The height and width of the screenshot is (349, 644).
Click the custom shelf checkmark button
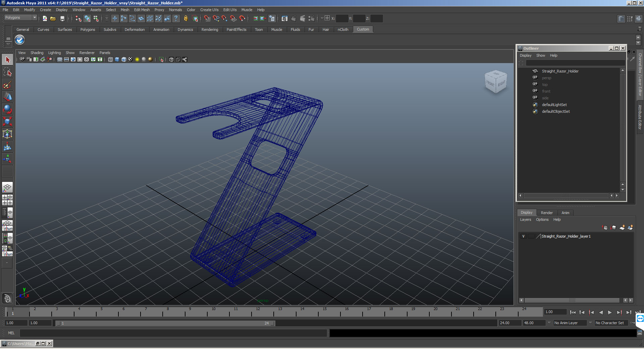click(20, 40)
